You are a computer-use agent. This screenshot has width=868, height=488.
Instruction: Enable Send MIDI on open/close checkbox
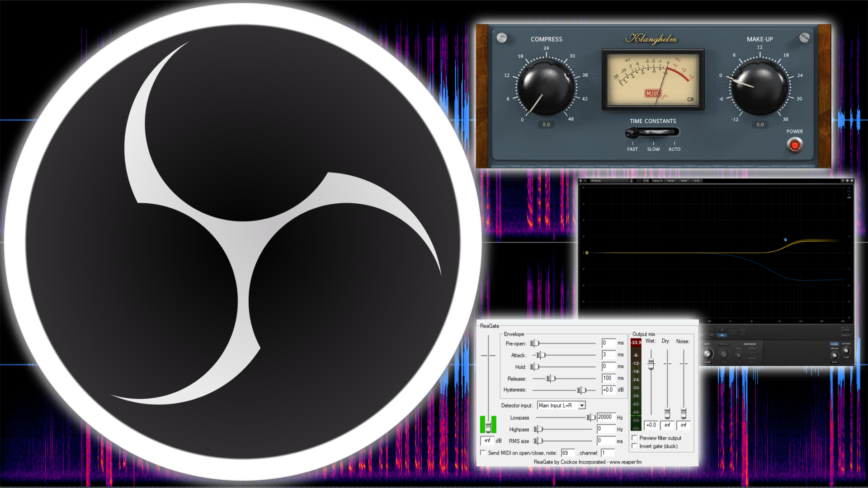coord(483,453)
